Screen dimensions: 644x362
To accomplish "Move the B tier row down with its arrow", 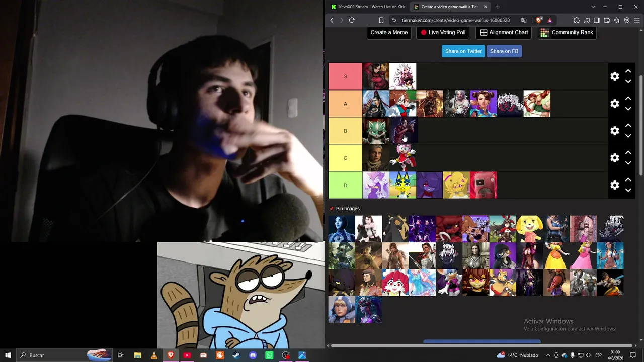I will [x=628, y=136].
